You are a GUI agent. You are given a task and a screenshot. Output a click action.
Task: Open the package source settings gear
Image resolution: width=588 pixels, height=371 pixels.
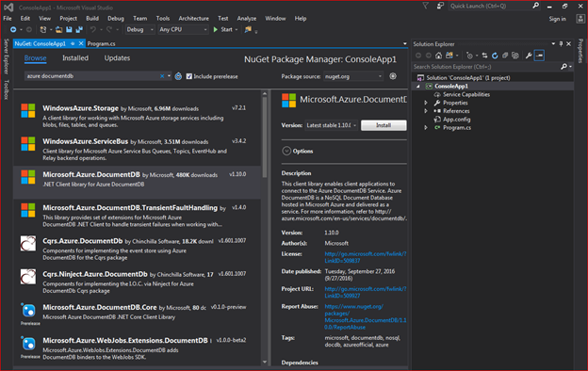tap(393, 76)
